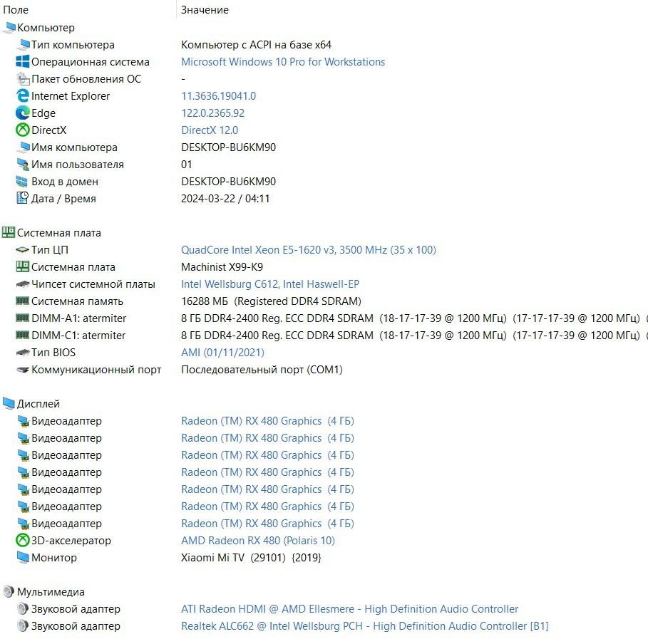Select the Имя пользователя value 01
This screenshot has width=648, height=644.
186,165
